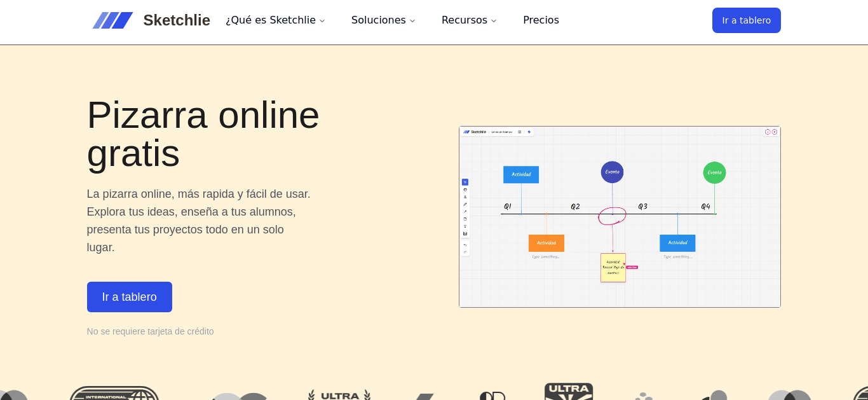
Task: Click the No se requiere tarjeta de crédito note
Action: pyautogui.click(x=151, y=331)
